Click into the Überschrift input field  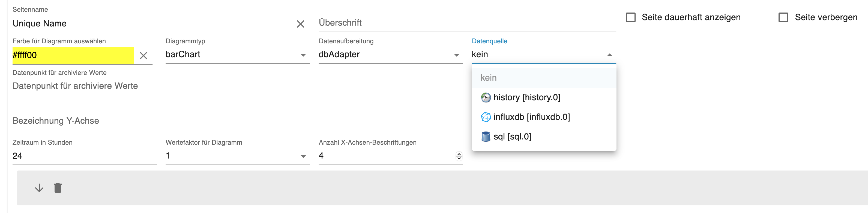tap(467, 23)
